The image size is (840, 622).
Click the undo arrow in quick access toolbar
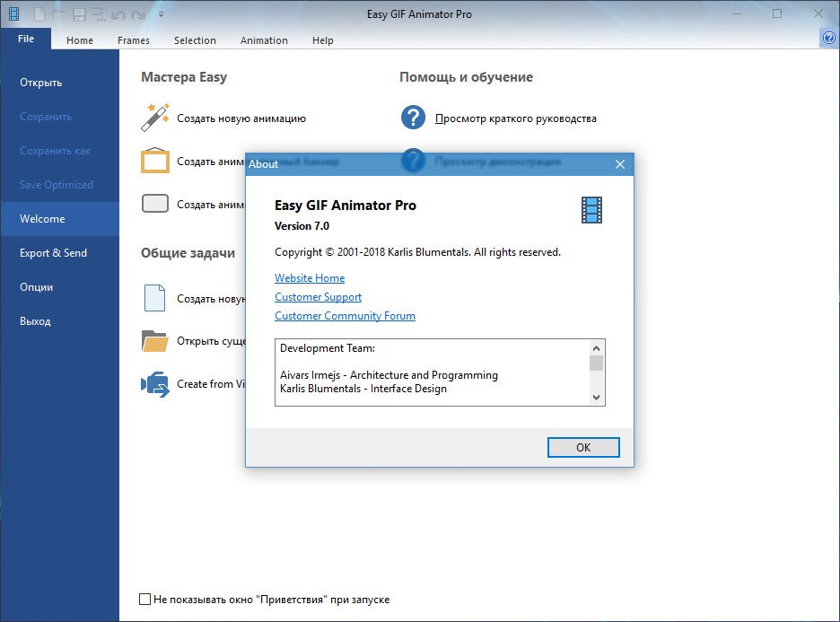pyautogui.click(x=118, y=14)
